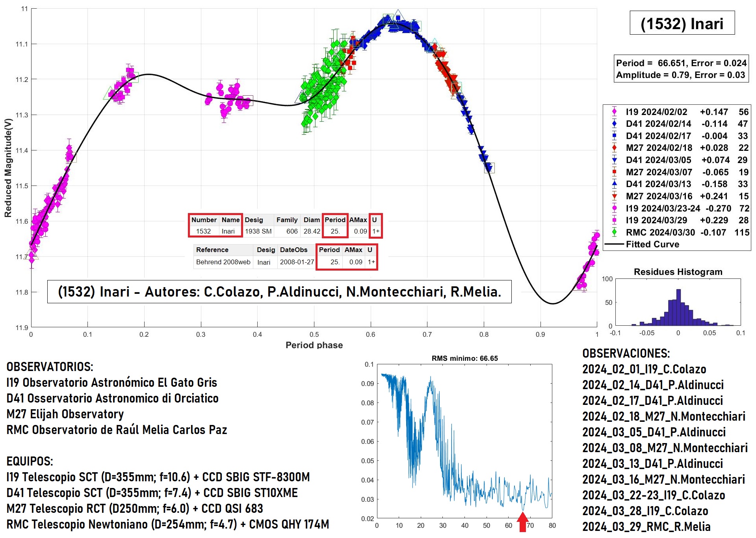This screenshot has height=538, width=756.
Task: Click observation 2024_02_18_M27_N.Montecchiari
Action: pyautogui.click(x=664, y=416)
